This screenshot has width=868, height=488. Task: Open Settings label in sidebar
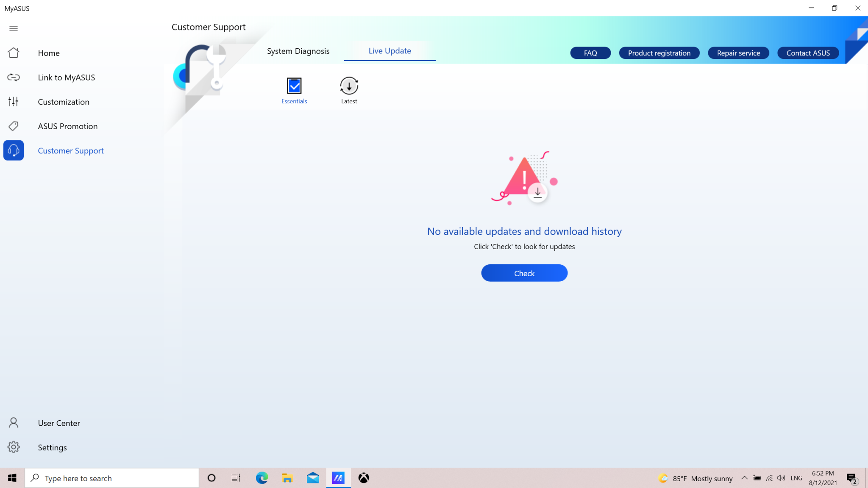52,448
